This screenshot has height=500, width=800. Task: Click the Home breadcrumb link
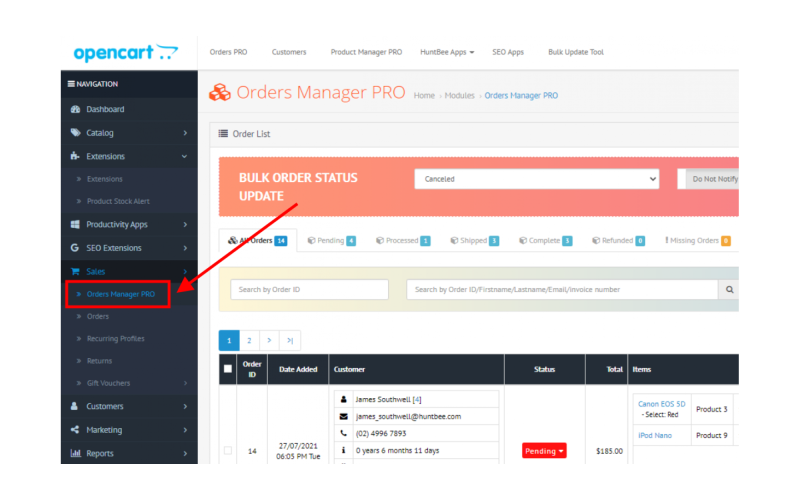424,95
